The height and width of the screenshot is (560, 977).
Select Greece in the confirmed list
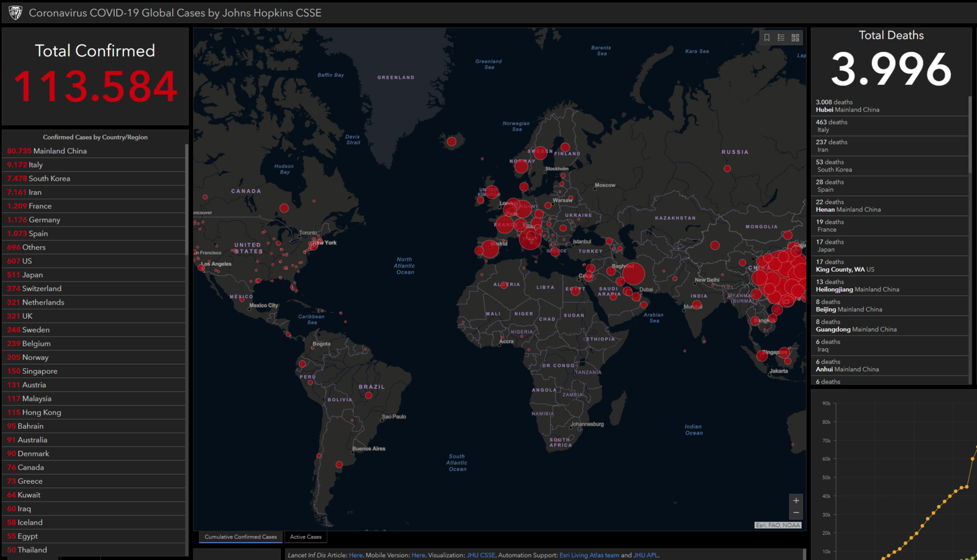coord(93,481)
